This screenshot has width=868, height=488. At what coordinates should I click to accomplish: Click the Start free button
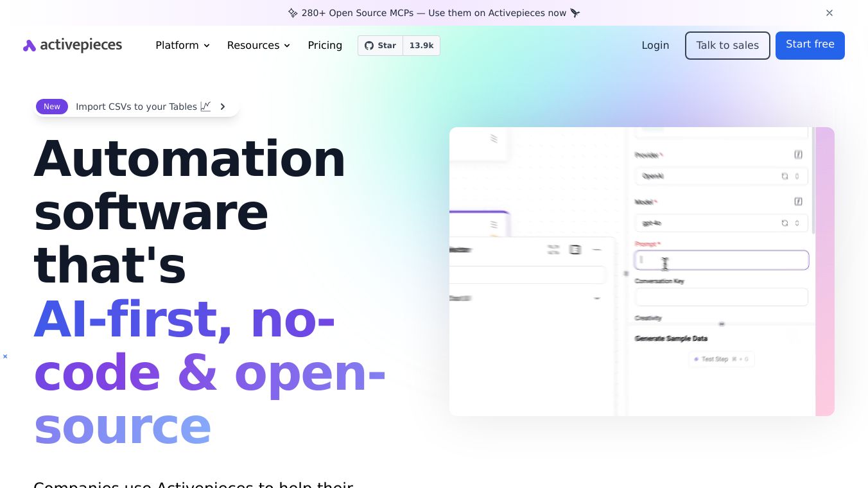(810, 46)
